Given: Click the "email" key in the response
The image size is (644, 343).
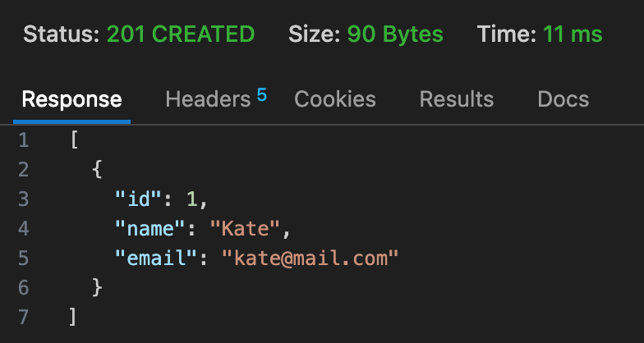Looking at the screenshot, I should (x=156, y=258).
